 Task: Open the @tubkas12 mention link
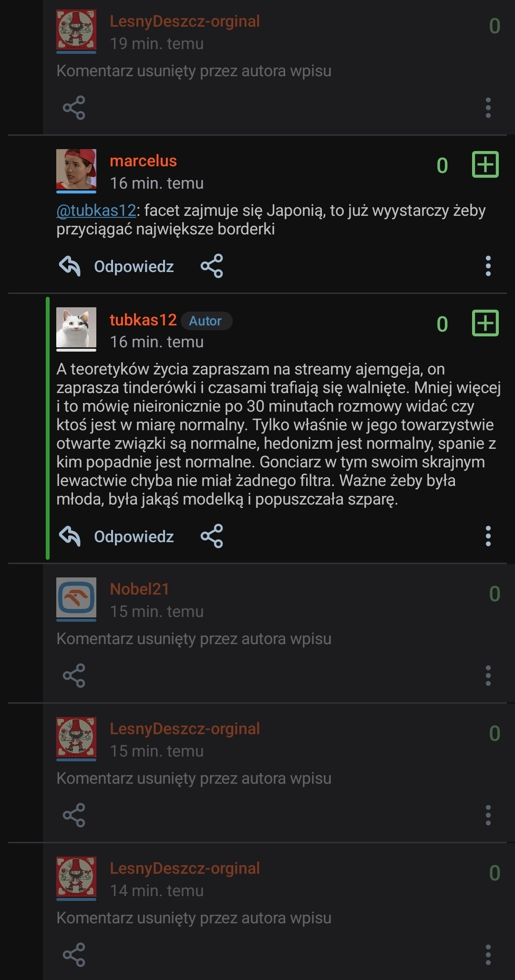click(x=96, y=210)
